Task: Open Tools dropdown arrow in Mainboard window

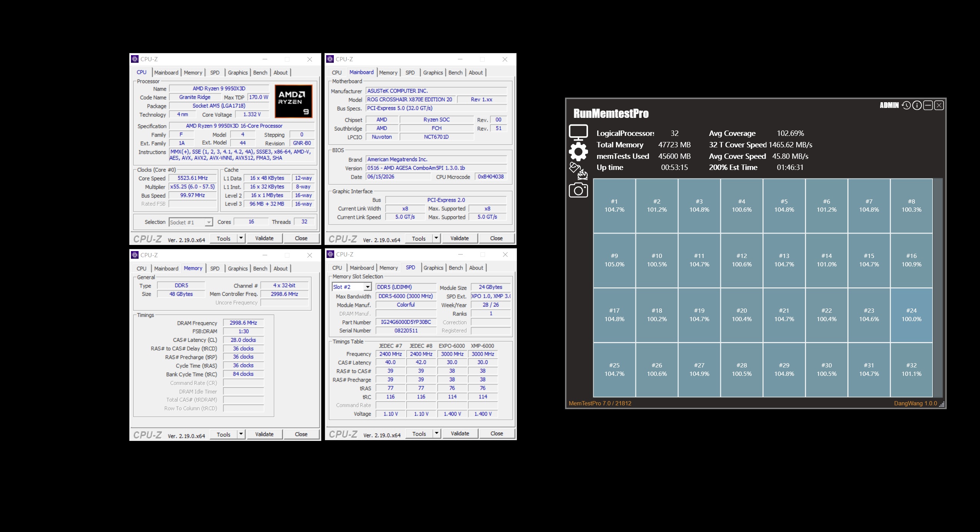Action: tap(436, 238)
